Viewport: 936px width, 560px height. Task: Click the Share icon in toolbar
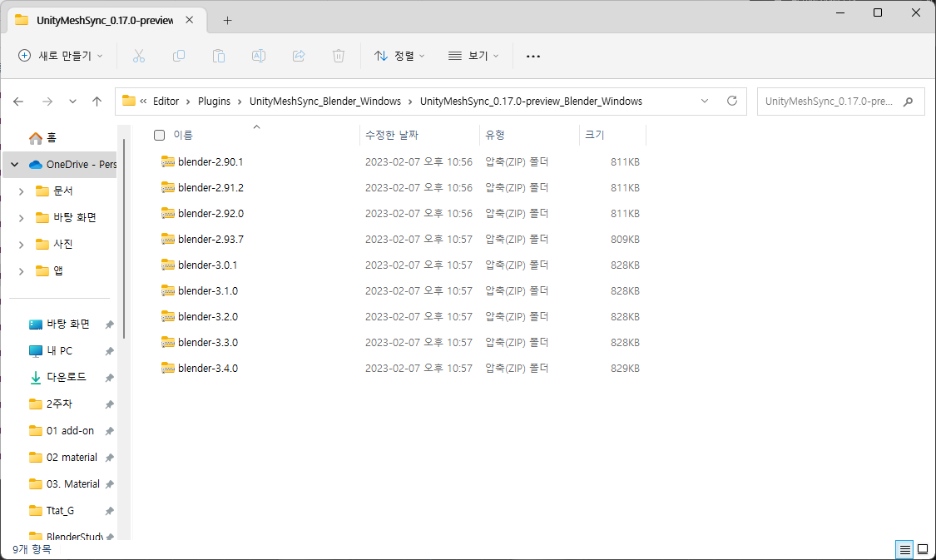pyautogui.click(x=299, y=56)
